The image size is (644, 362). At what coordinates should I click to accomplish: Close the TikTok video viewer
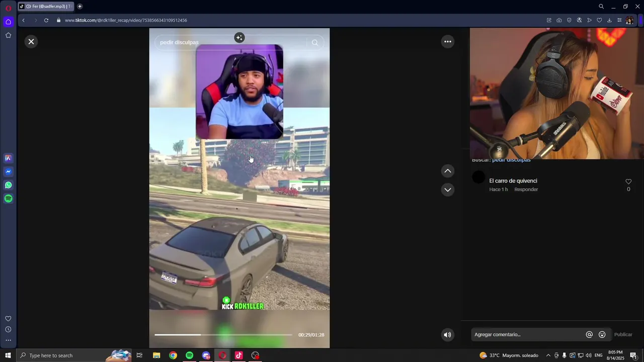click(31, 42)
